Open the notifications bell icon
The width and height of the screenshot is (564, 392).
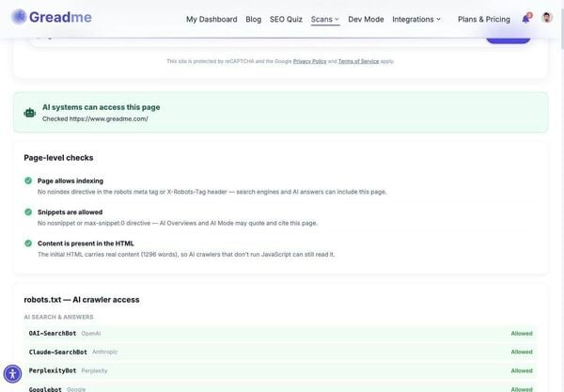pos(526,19)
